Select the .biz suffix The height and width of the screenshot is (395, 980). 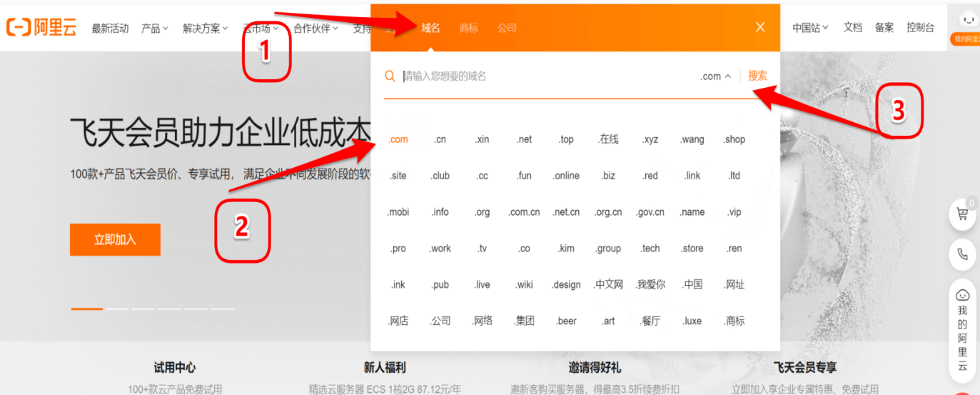click(x=609, y=176)
